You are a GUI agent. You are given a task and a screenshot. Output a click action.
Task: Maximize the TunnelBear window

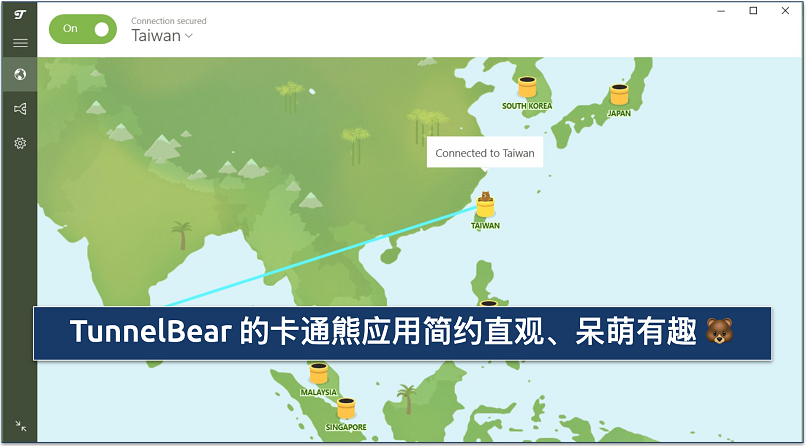[x=753, y=11]
